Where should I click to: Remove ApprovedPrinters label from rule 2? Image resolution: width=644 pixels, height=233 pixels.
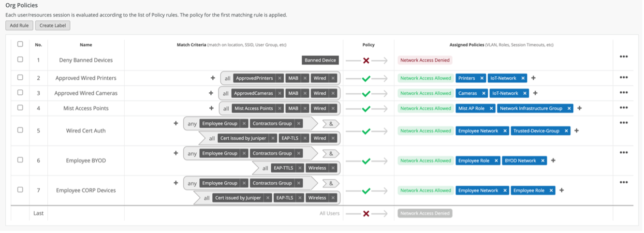280,78
